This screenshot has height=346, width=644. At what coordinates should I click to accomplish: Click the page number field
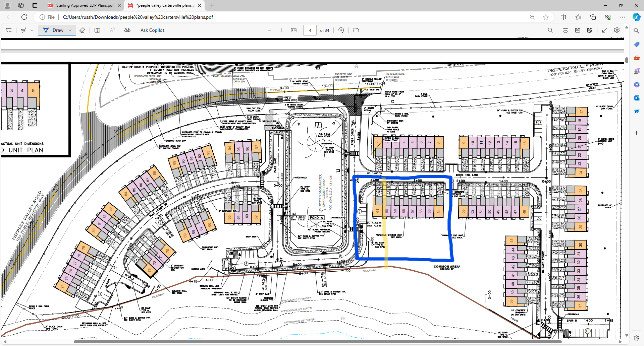(310, 30)
